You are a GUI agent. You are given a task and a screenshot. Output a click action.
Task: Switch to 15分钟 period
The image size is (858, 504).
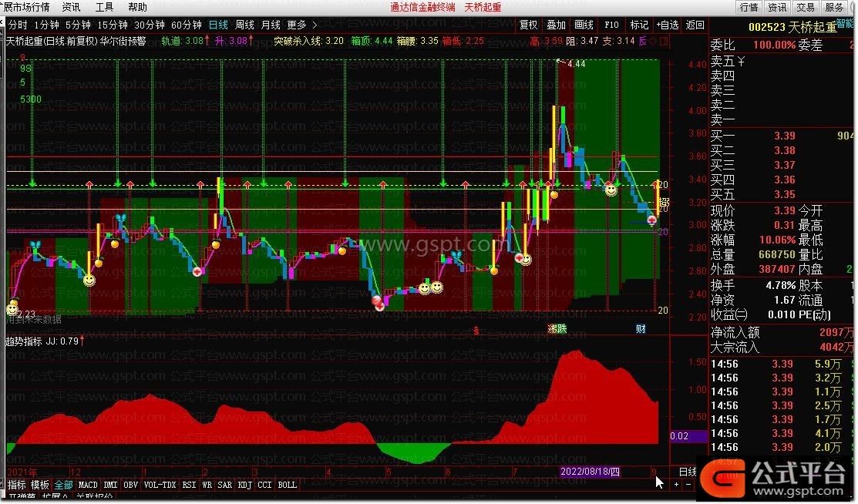coord(113,25)
